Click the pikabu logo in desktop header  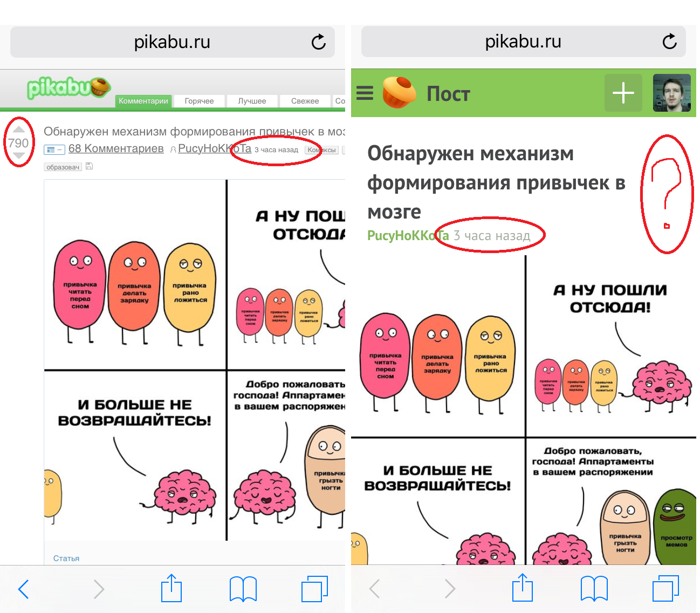[x=68, y=88]
